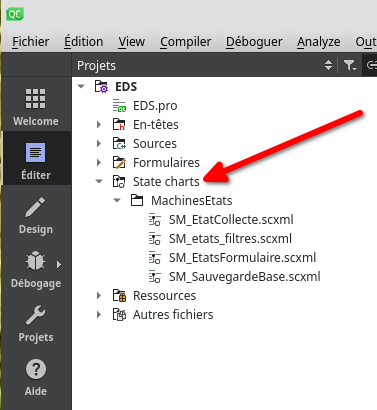The width and height of the screenshot is (377, 410).
Task: Select the EDS.pro file
Action: click(x=155, y=106)
